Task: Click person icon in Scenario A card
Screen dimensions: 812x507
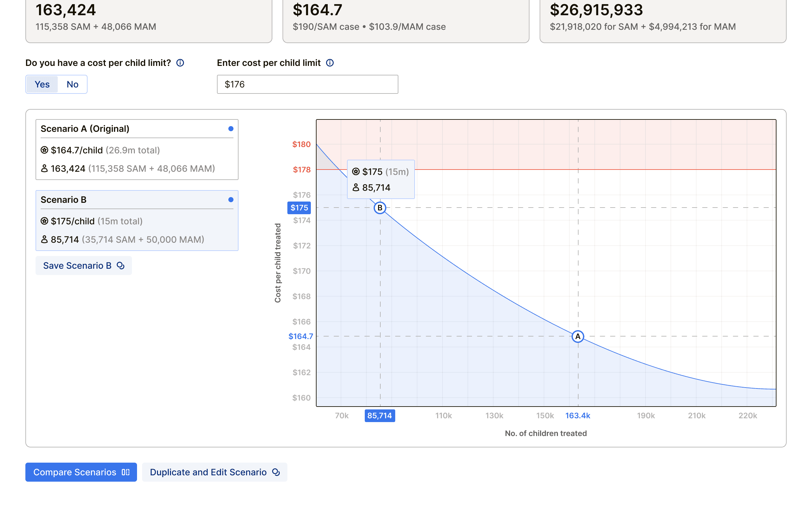Action: point(44,168)
